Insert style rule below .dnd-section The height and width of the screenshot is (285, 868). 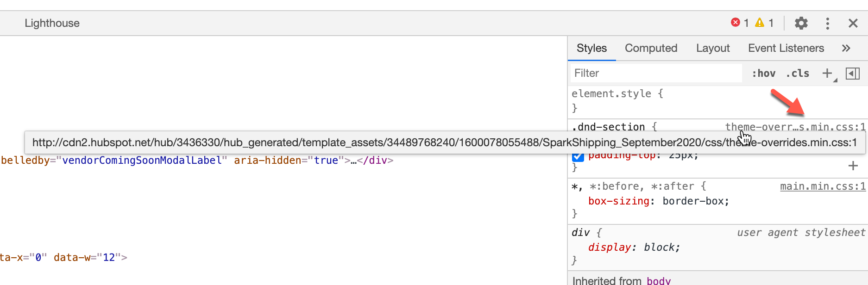click(x=853, y=166)
